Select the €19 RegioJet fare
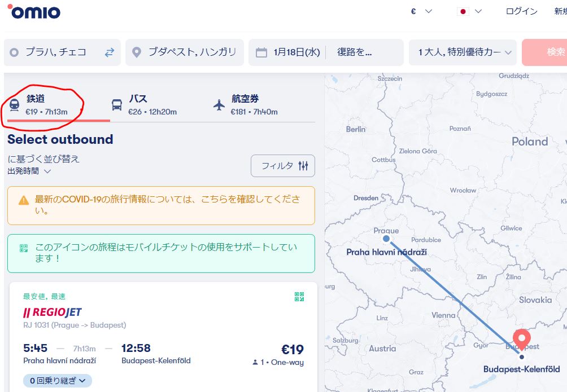Screen dimensions: 567x392 (293, 349)
